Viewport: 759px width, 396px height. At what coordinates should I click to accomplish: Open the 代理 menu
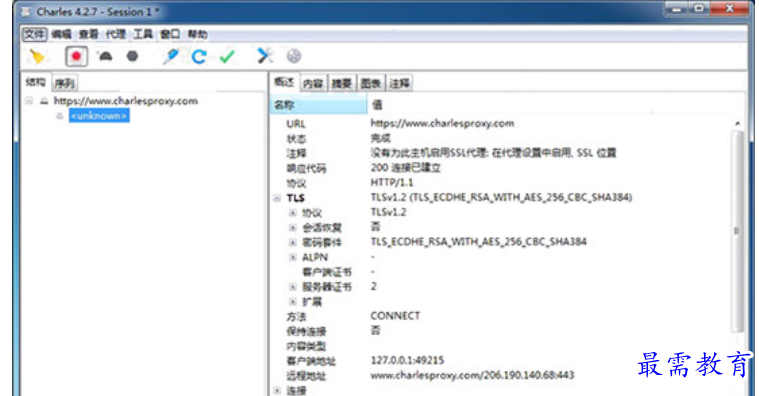(x=116, y=34)
